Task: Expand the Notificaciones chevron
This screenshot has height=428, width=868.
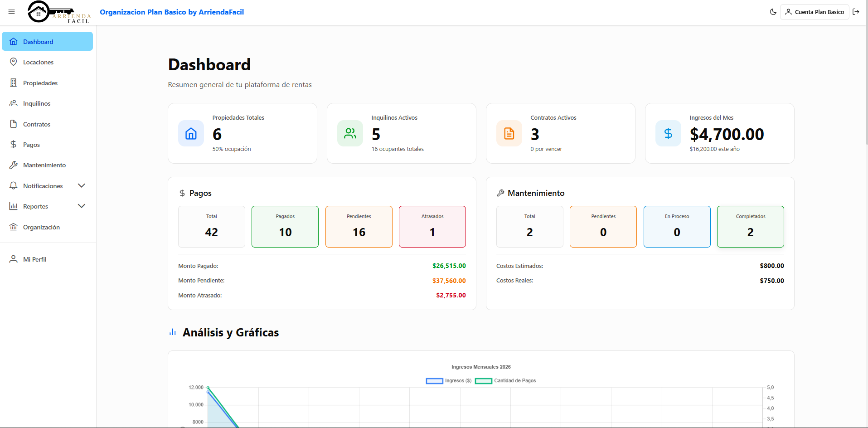Action: point(82,185)
